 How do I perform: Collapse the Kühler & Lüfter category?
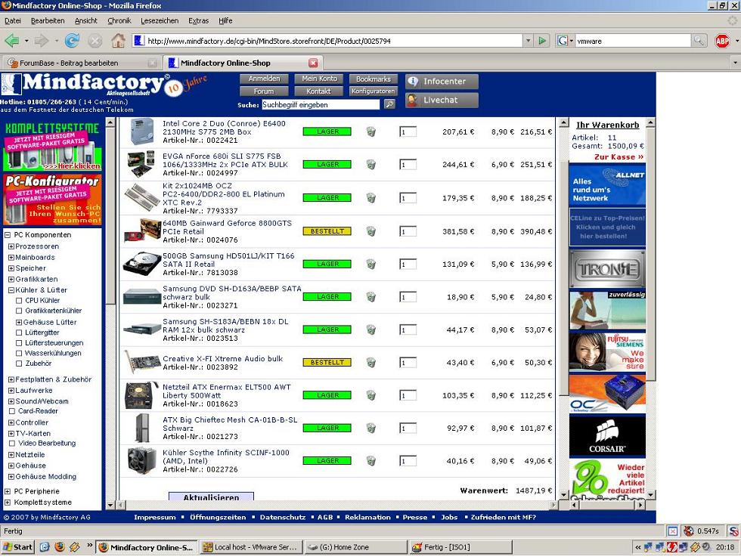coord(11,290)
